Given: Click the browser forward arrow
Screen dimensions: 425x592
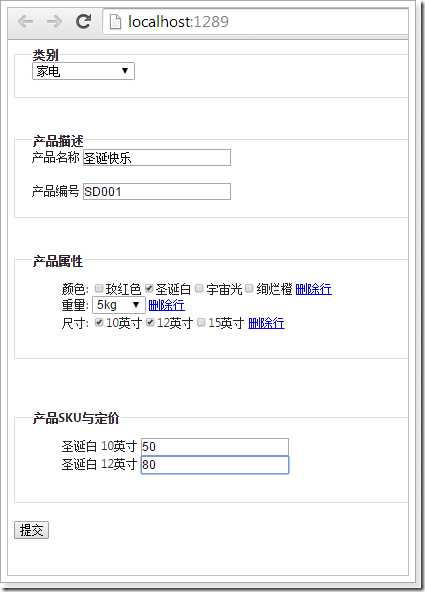Looking at the screenshot, I should tap(54, 22).
